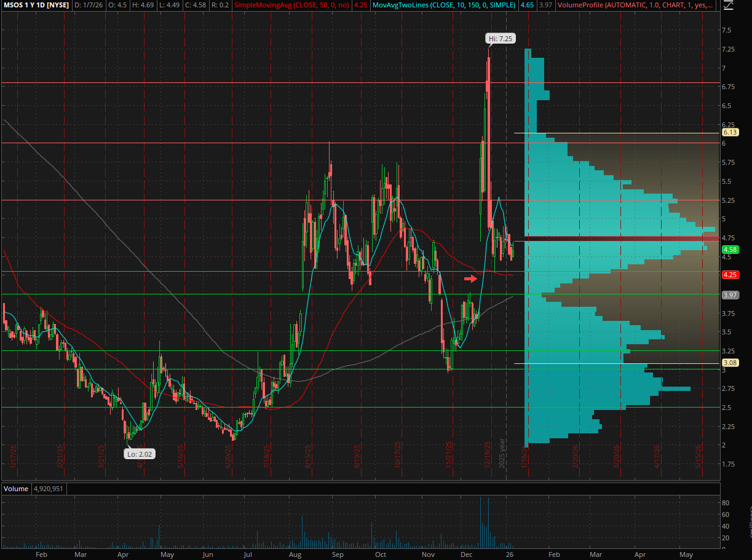Viewport: 752px width, 560px height.
Task: Click the 6.13 yellow price axis tag
Action: click(730, 132)
